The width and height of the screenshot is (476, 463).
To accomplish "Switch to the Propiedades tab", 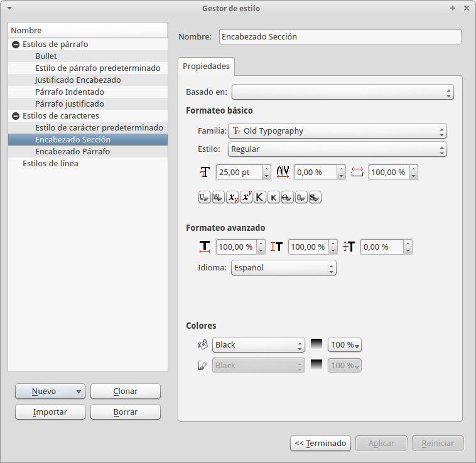I will 206,66.
